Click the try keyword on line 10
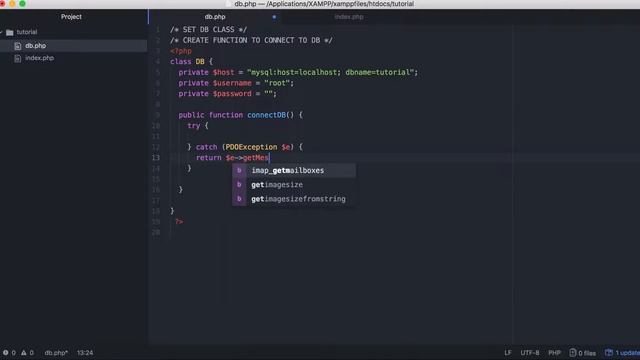The height and width of the screenshot is (360, 640). pos(193,126)
